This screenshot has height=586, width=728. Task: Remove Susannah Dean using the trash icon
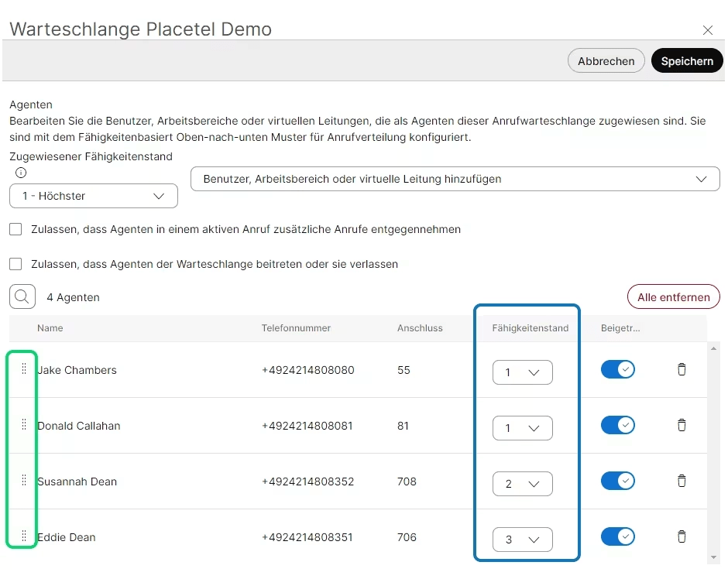pyautogui.click(x=682, y=481)
